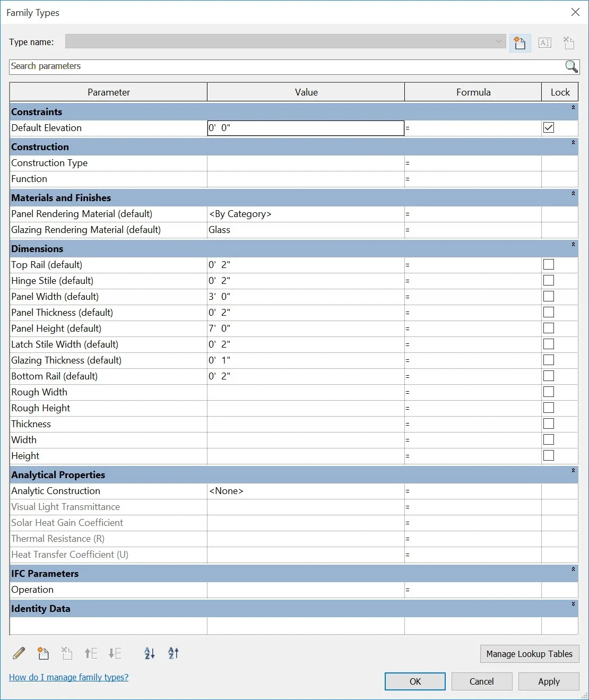
Task: Collapse the Dimensions group
Action: [573, 245]
